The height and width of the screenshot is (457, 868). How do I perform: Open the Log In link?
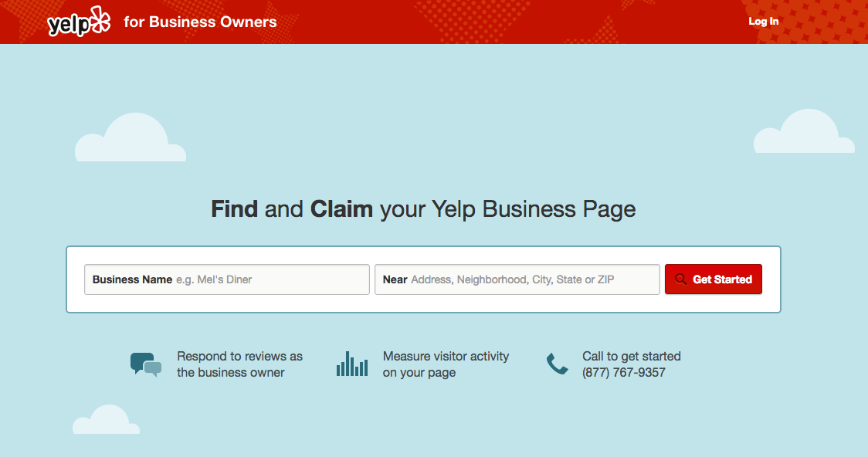[764, 22]
